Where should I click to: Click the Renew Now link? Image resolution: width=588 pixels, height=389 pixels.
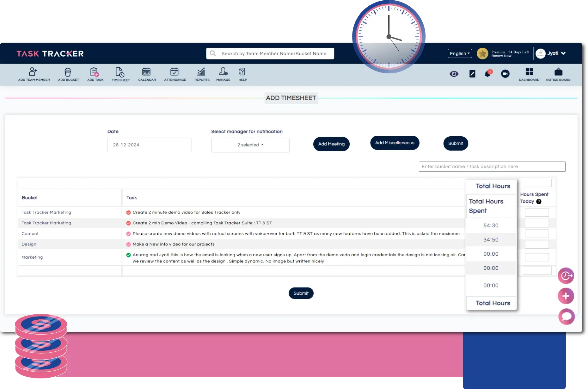tap(501, 56)
